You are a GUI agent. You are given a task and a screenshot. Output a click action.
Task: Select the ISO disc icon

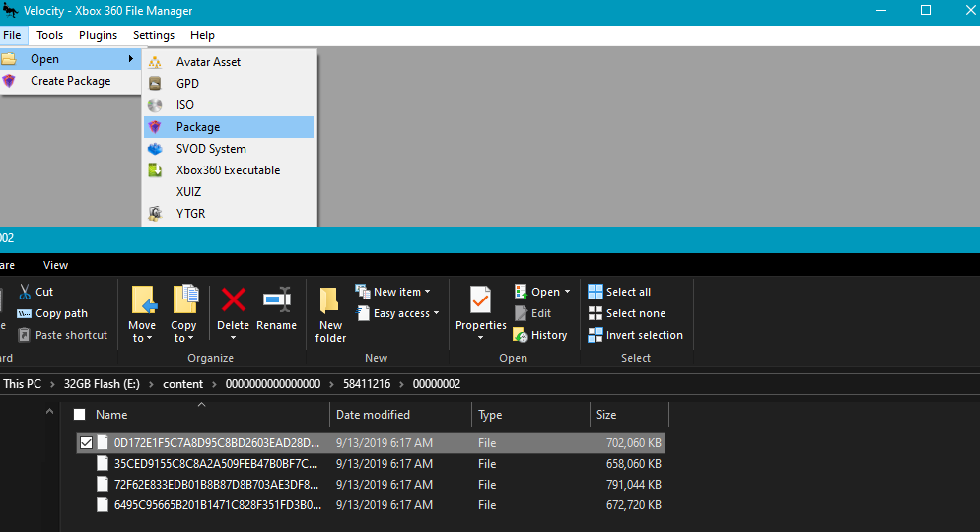155,104
